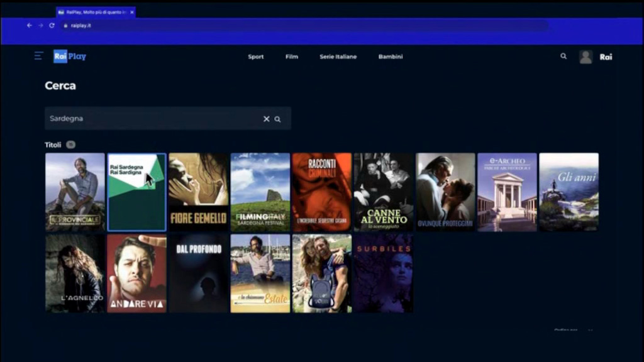This screenshot has width=644, height=362.
Task: Open Dal Profondo poster
Action: click(x=198, y=273)
